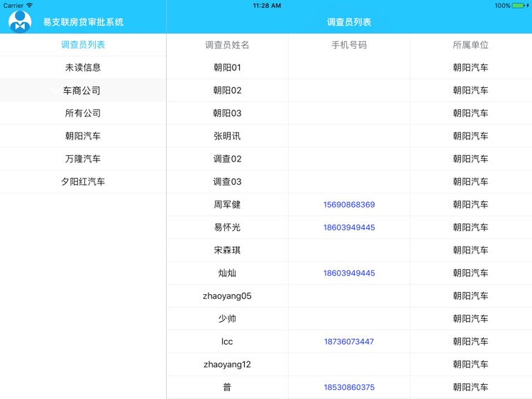This screenshot has height=399, width=532.
Task: Tap 灿灿's phone number link
Action: pyautogui.click(x=349, y=273)
